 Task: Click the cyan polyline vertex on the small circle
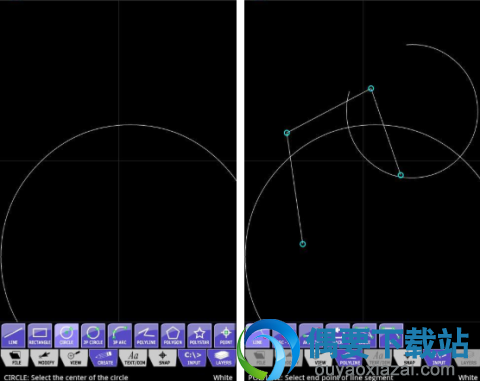click(x=401, y=175)
